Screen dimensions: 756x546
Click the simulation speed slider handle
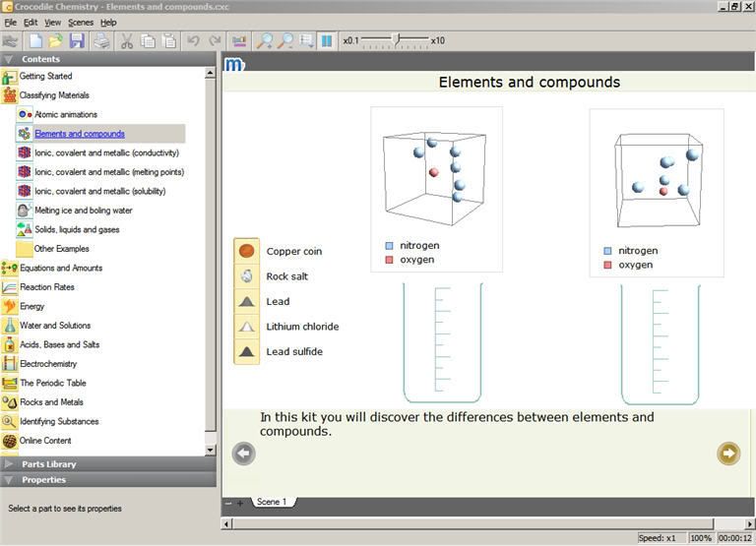(396, 40)
